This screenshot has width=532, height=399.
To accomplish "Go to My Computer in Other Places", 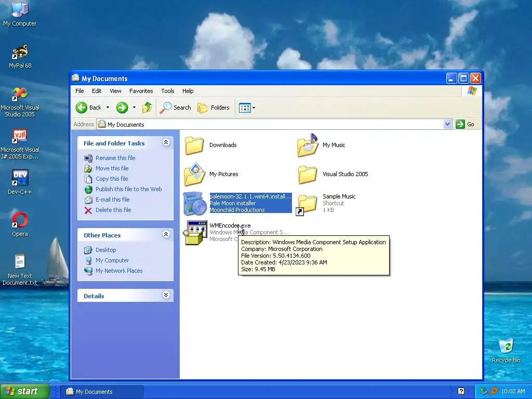I will 112,260.
